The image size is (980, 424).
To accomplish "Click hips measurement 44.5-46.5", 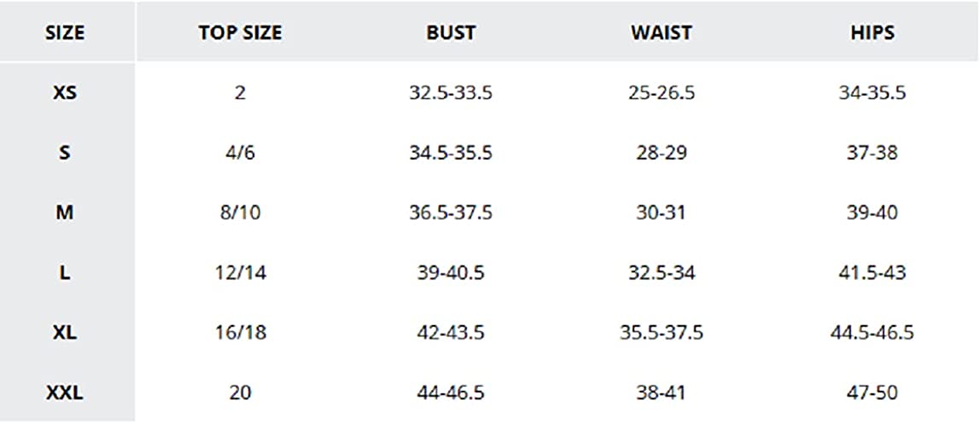I will (x=872, y=333).
